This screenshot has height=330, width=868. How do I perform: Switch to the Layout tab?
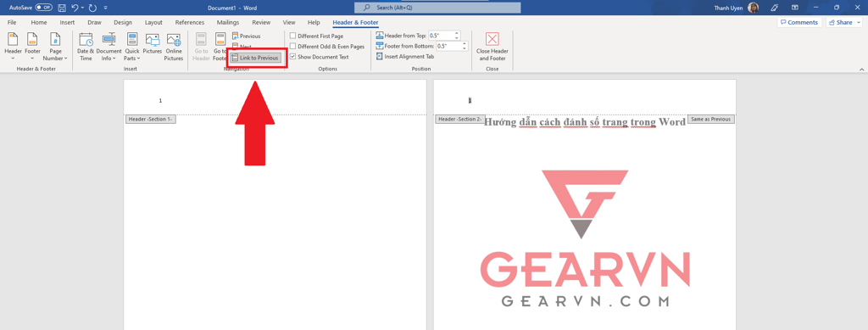(153, 23)
